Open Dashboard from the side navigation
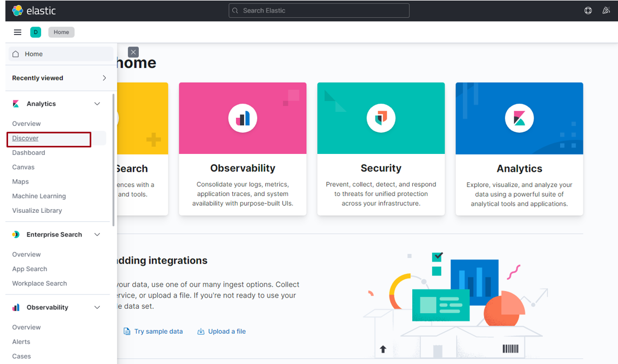 (x=29, y=153)
